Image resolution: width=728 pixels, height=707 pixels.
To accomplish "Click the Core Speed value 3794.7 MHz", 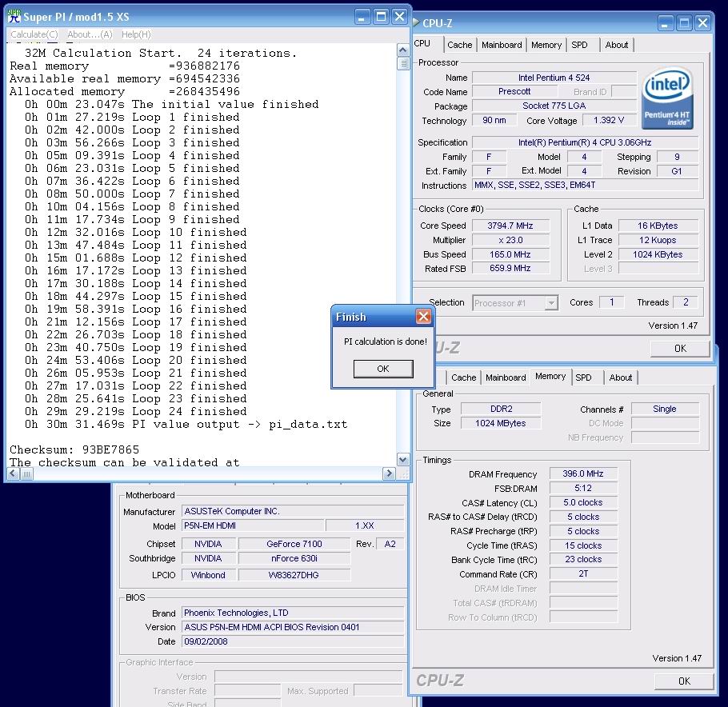I will 510,226.
